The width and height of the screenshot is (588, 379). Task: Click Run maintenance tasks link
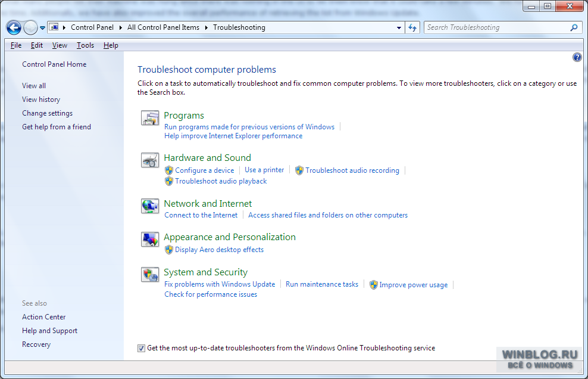(322, 284)
